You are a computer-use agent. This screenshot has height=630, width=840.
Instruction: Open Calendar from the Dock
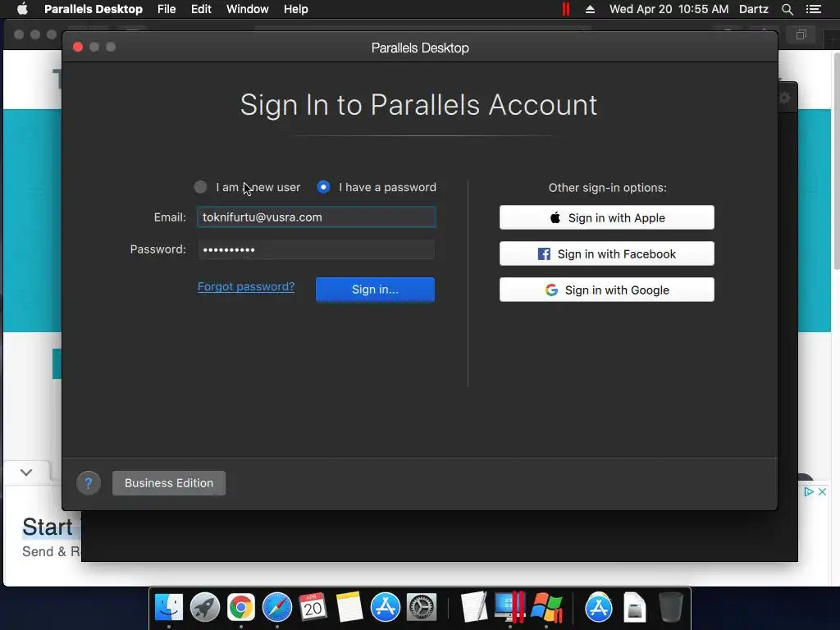click(x=313, y=608)
